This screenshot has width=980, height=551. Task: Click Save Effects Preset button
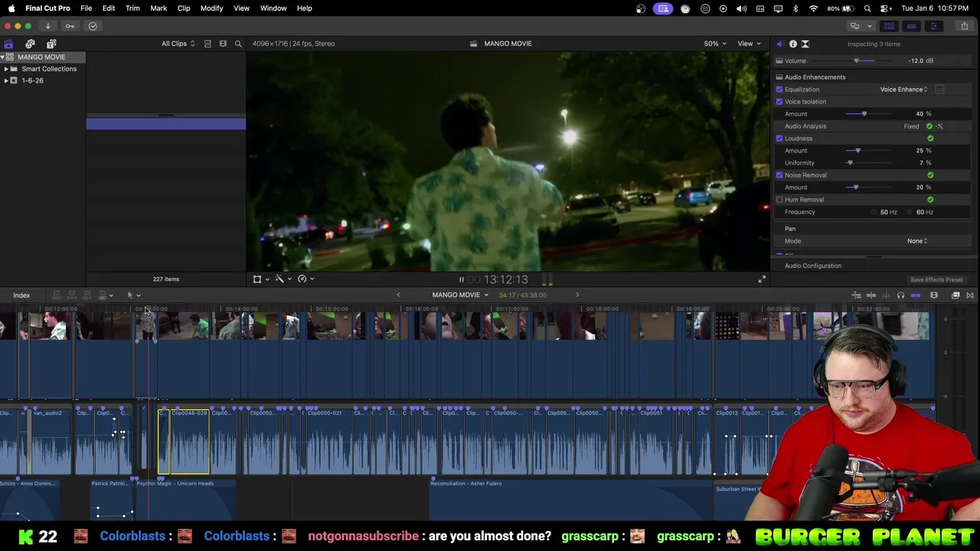pyautogui.click(x=936, y=280)
